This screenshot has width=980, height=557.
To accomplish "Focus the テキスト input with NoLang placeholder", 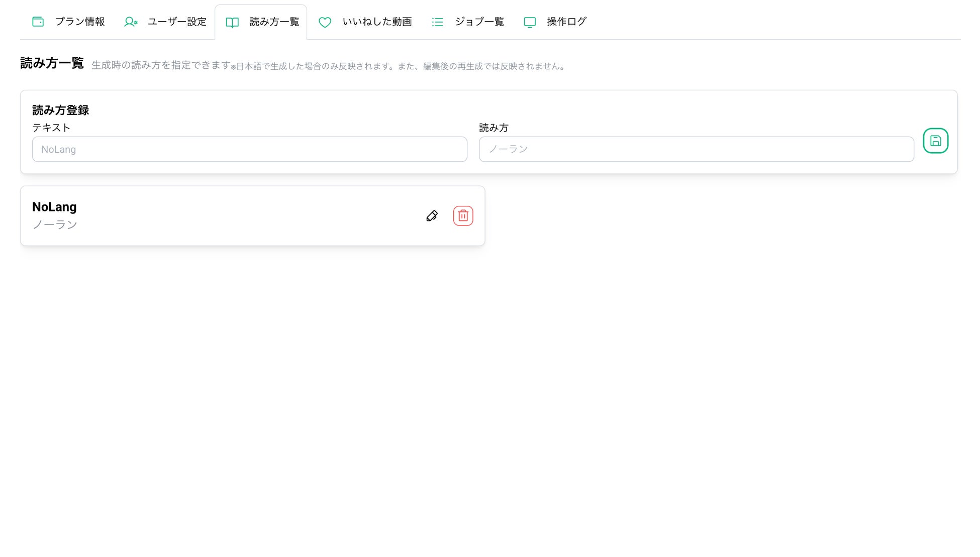I will pyautogui.click(x=249, y=149).
